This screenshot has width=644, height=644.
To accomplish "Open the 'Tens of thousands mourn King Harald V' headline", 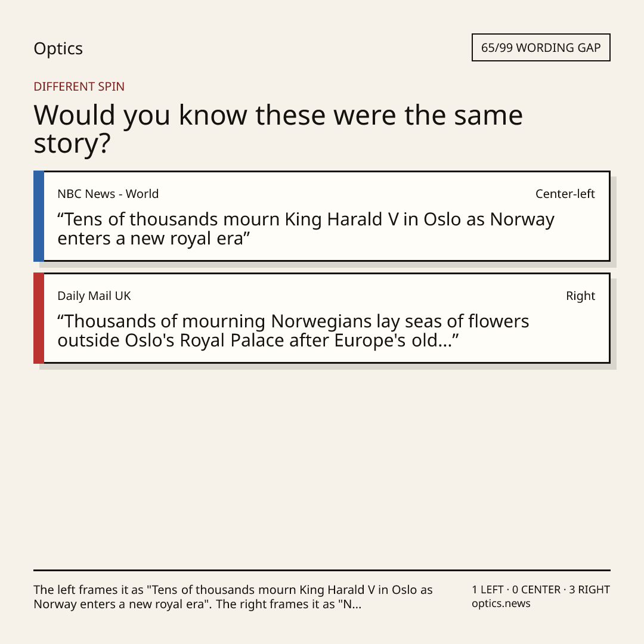I will (x=305, y=229).
